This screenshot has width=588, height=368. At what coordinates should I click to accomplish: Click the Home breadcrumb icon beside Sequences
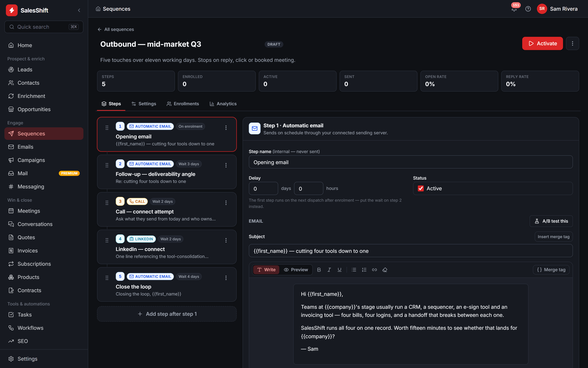click(98, 9)
